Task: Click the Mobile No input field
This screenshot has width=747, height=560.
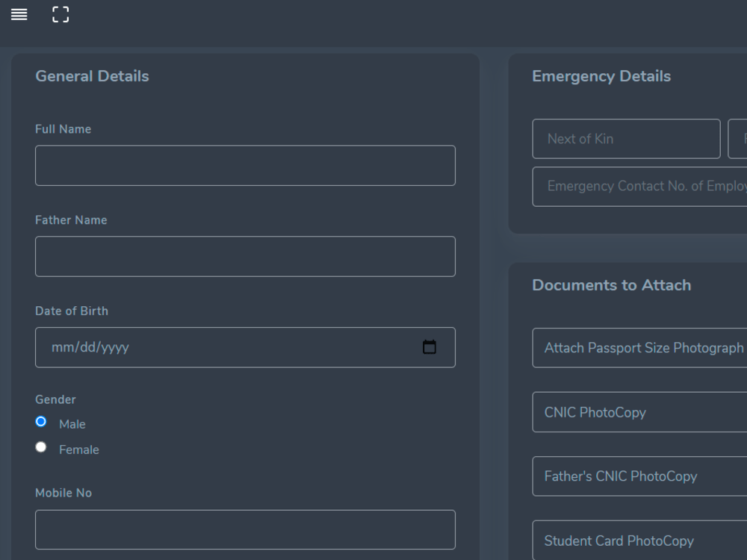Action: click(x=245, y=529)
